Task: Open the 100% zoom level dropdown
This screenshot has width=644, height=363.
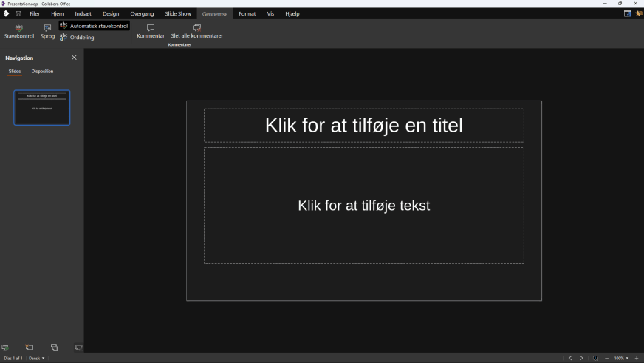Action: coord(621,358)
